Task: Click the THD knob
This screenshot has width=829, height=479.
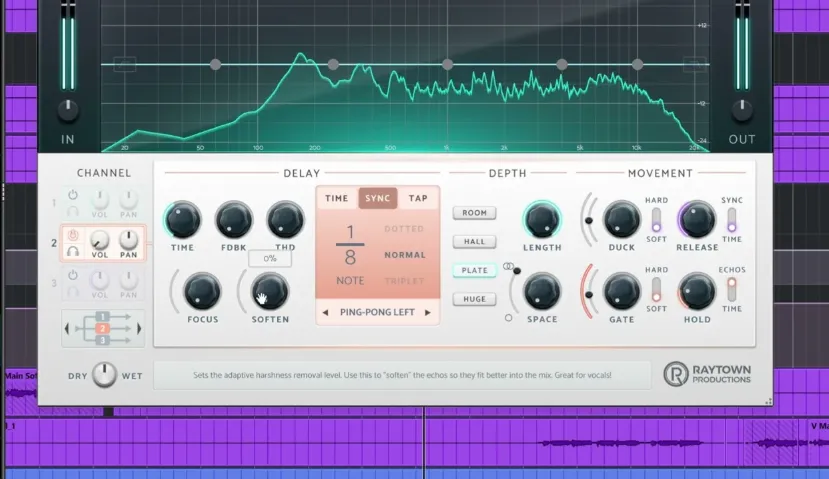Action: [285, 219]
